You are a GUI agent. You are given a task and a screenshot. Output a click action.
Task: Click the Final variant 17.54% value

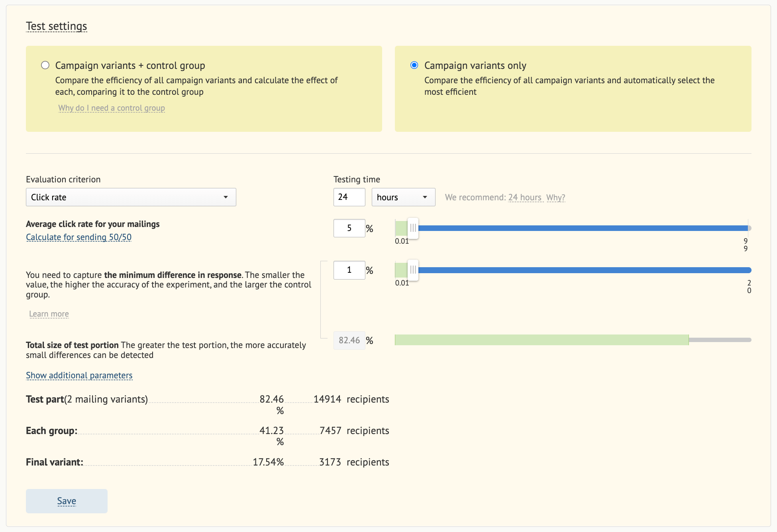[x=268, y=462]
